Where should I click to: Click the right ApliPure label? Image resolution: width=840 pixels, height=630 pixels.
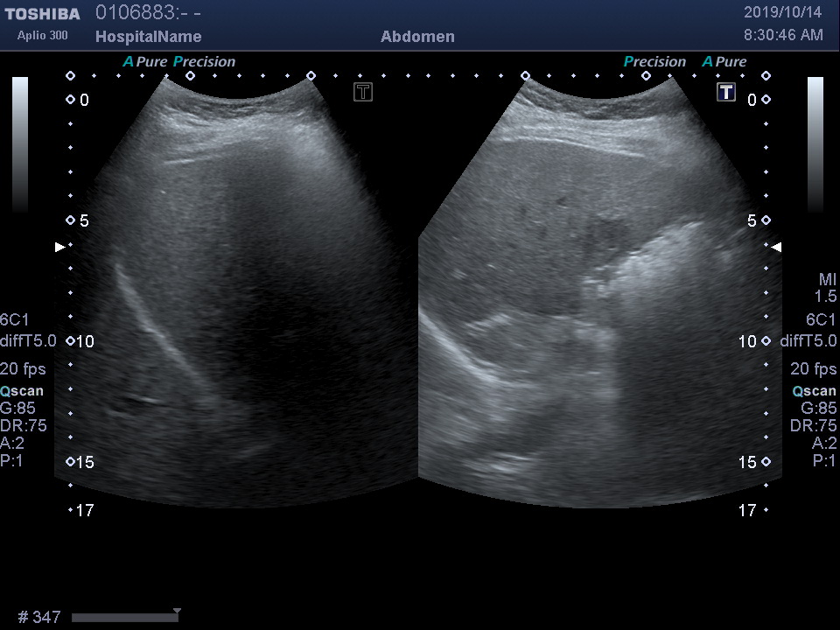pyautogui.click(x=724, y=61)
